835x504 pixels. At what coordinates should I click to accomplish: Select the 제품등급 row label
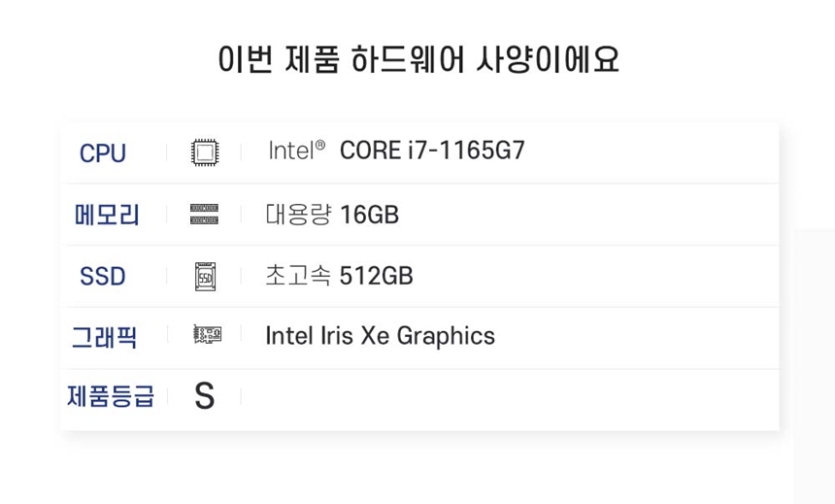click(x=111, y=397)
